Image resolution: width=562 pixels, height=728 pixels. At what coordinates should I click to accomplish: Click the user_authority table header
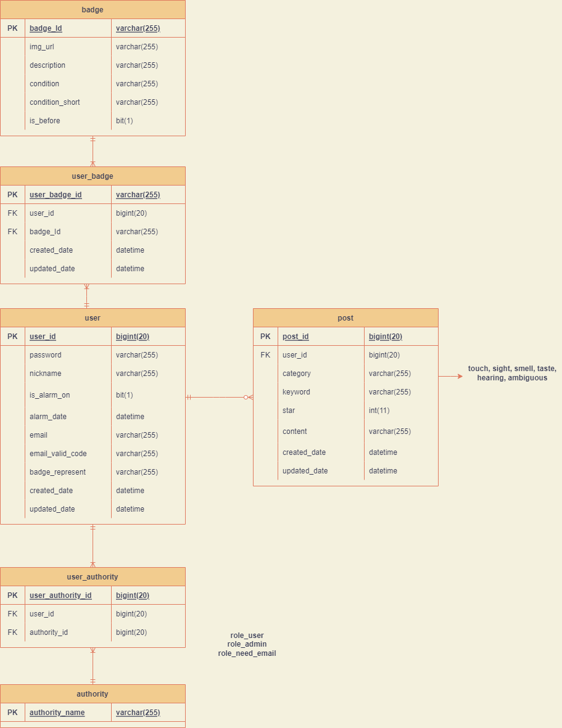click(93, 576)
